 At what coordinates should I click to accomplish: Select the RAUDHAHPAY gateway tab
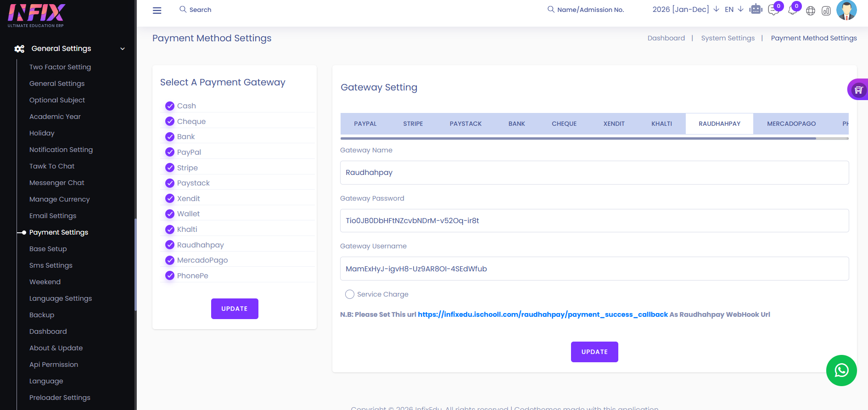click(720, 124)
